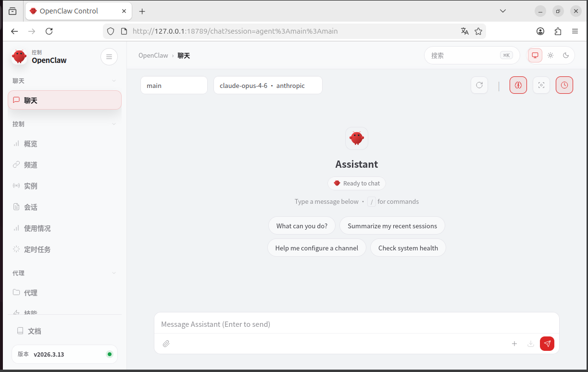Click the plus icon in message composer
This screenshot has width=588, height=372.
pos(514,344)
